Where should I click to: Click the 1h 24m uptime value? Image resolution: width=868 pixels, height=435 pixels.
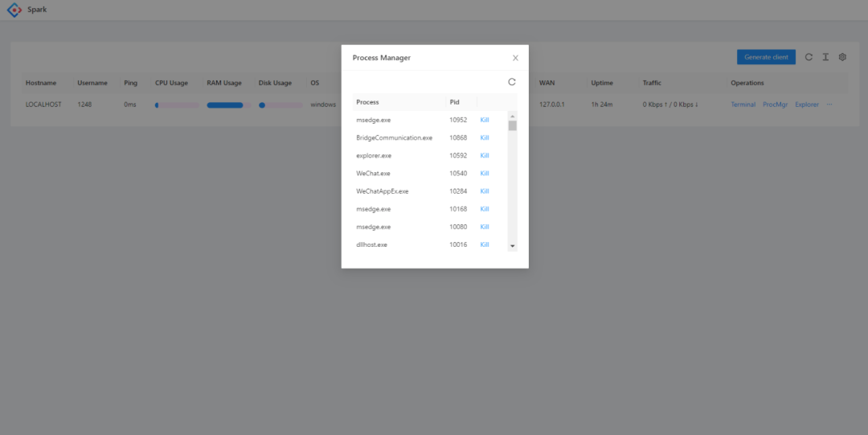coord(602,105)
